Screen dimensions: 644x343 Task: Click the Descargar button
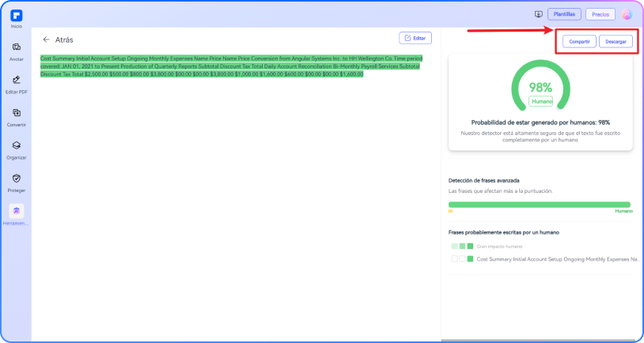[616, 41]
